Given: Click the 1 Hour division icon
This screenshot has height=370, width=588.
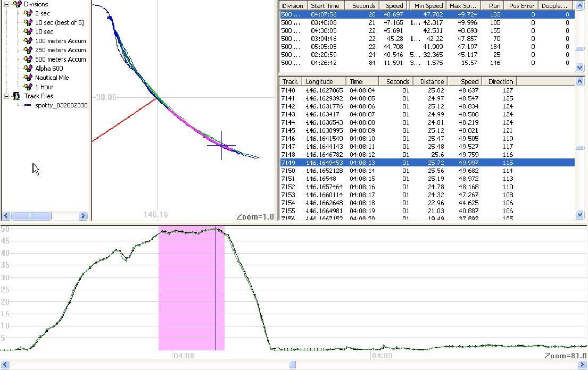Looking at the screenshot, I should 28,87.
